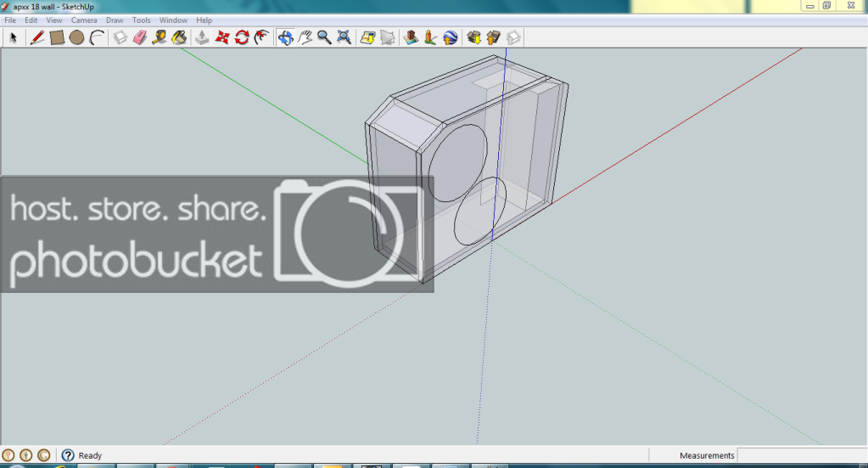
Task: Activate the Orbit camera tool
Action: 285,37
